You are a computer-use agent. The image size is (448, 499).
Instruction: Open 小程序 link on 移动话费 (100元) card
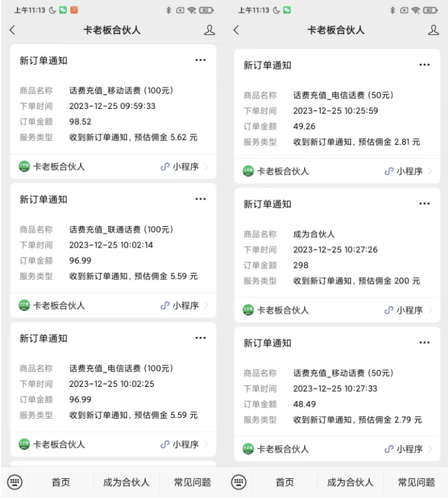[x=180, y=167]
